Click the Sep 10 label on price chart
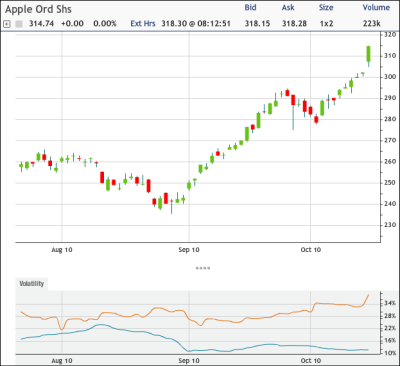 (x=189, y=250)
